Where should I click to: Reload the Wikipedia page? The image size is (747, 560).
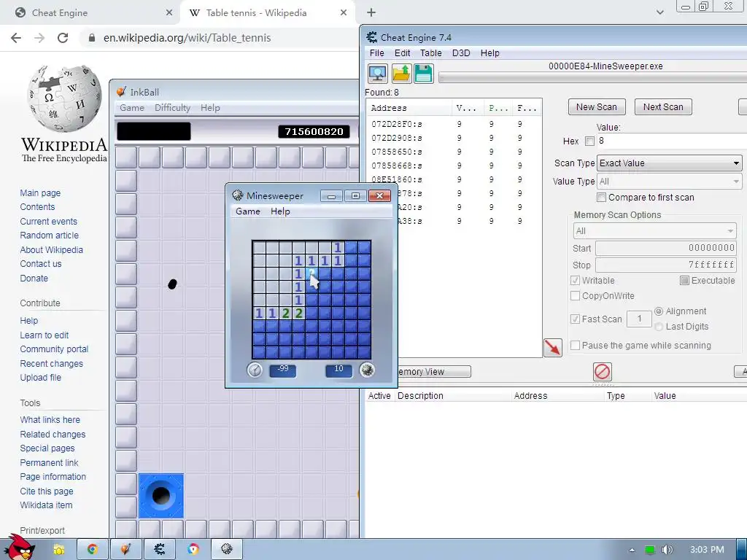pos(63,38)
